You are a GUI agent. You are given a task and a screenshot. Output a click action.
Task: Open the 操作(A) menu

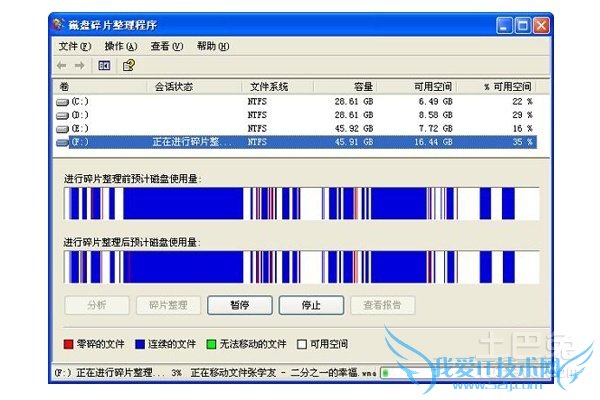pos(120,46)
